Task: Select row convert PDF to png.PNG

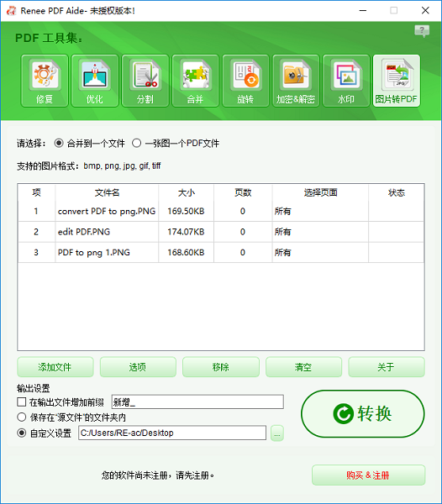Action: pyautogui.click(x=221, y=211)
